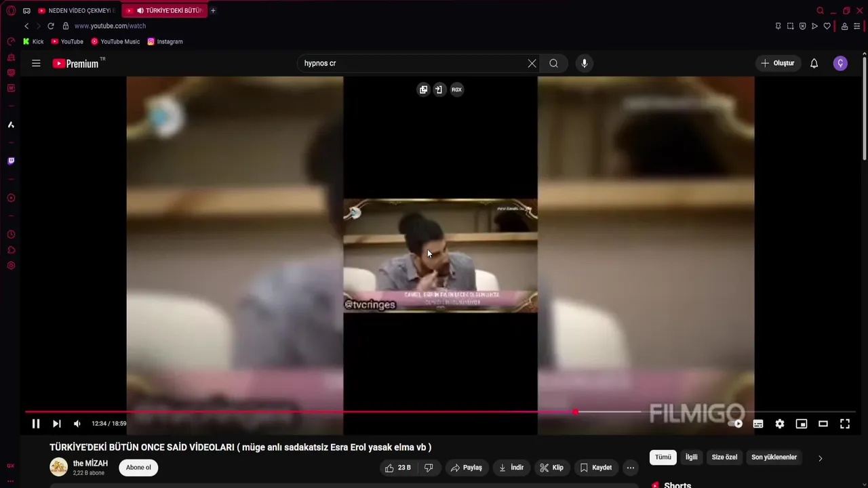This screenshot has height=488, width=868.
Task: Open the Instagram bookmark
Action: pos(165,41)
